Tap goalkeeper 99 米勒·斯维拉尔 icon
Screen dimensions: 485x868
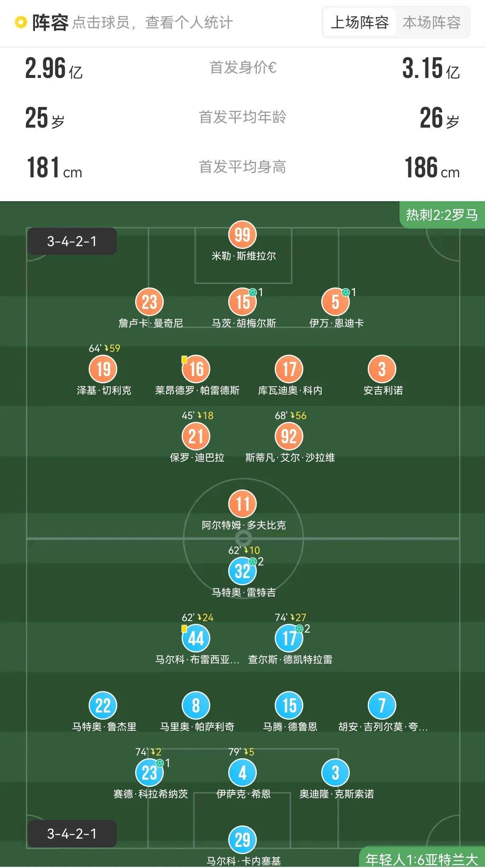(x=242, y=235)
